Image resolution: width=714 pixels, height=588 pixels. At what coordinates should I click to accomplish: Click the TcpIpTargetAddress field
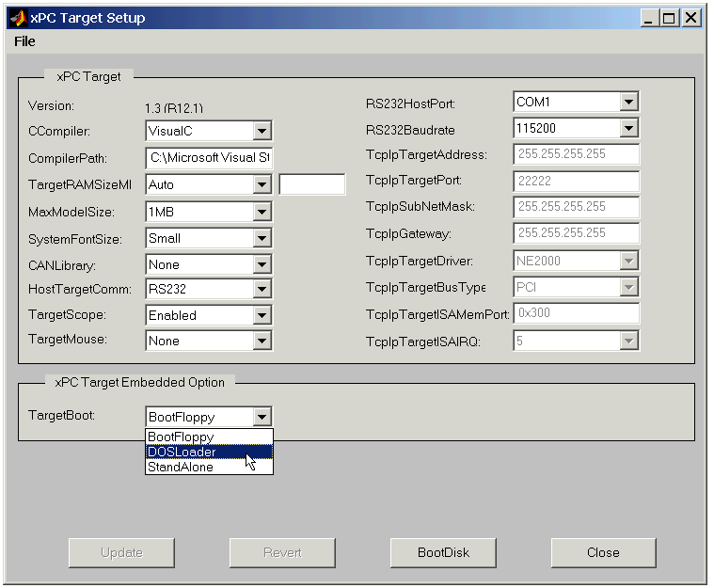pos(576,154)
